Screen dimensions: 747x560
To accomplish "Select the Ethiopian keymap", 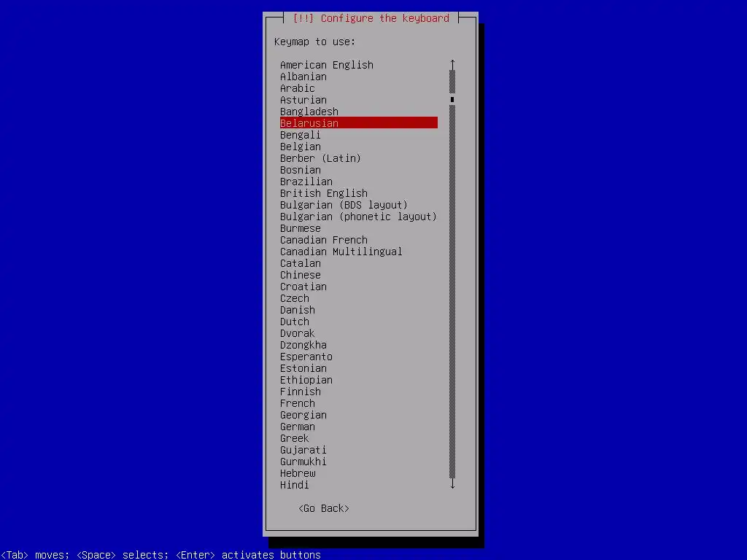I will (x=359, y=380).
